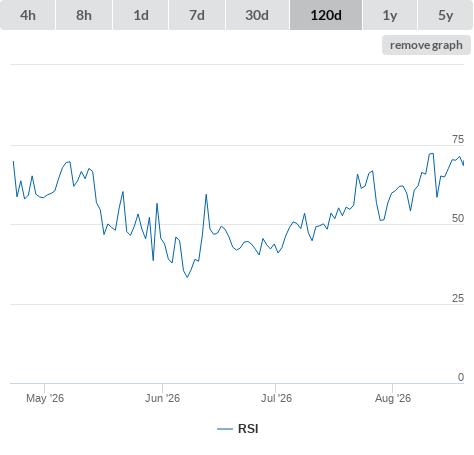Select the 4h time range tab
Image resolution: width=474 pixels, height=455 pixels.
coord(28,15)
